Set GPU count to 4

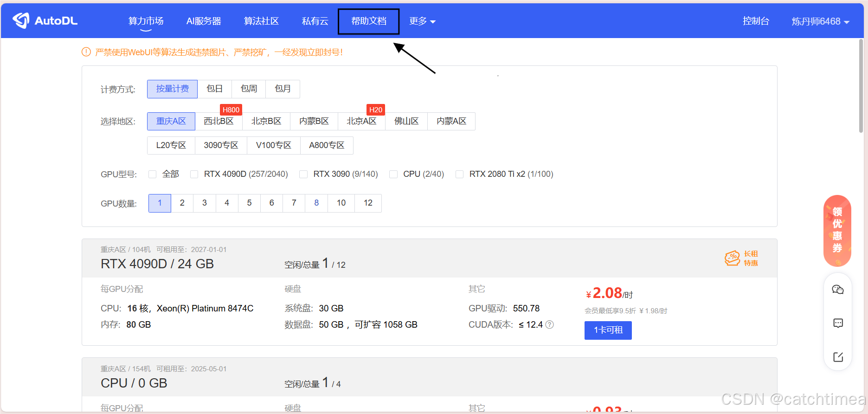227,203
